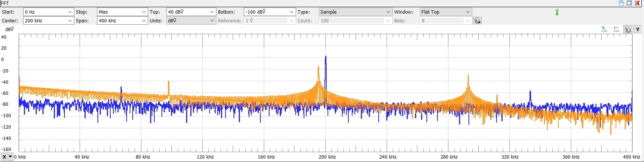This screenshot has width=644, height=162.
Task: Expand the Start frequency dropdown
Action: (70, 12)
